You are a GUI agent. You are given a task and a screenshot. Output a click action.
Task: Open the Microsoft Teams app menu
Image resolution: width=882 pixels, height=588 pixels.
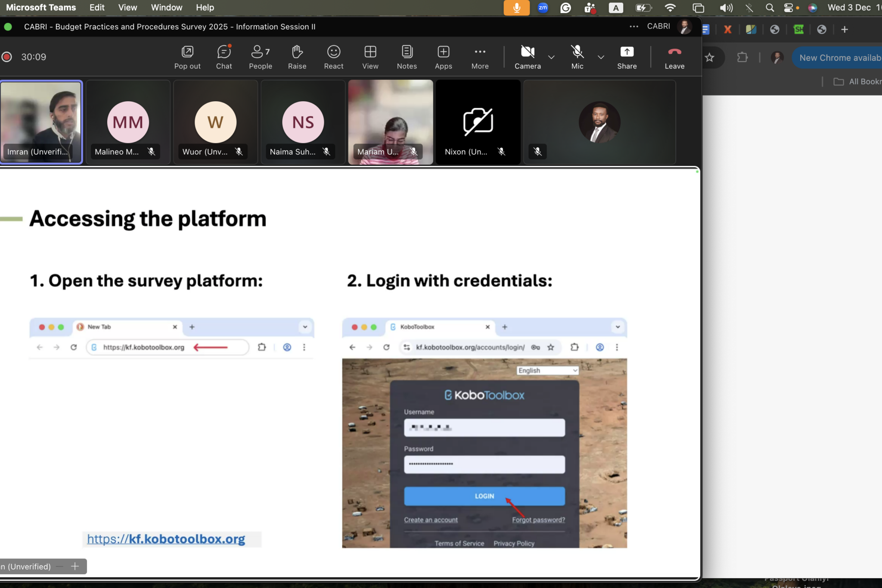tap(41, 7)
